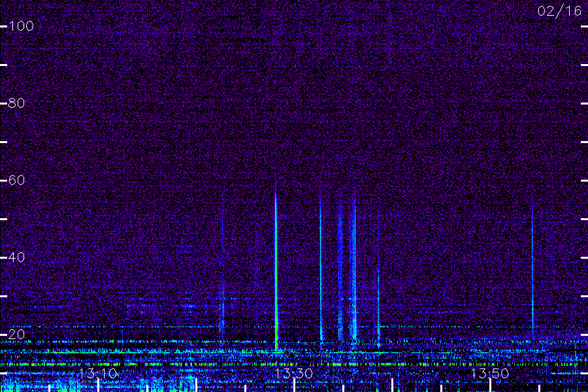This screenshot has width=588, height=392.
Task: Click the 80 frequency axis label
Action: (x=16, y=103)
